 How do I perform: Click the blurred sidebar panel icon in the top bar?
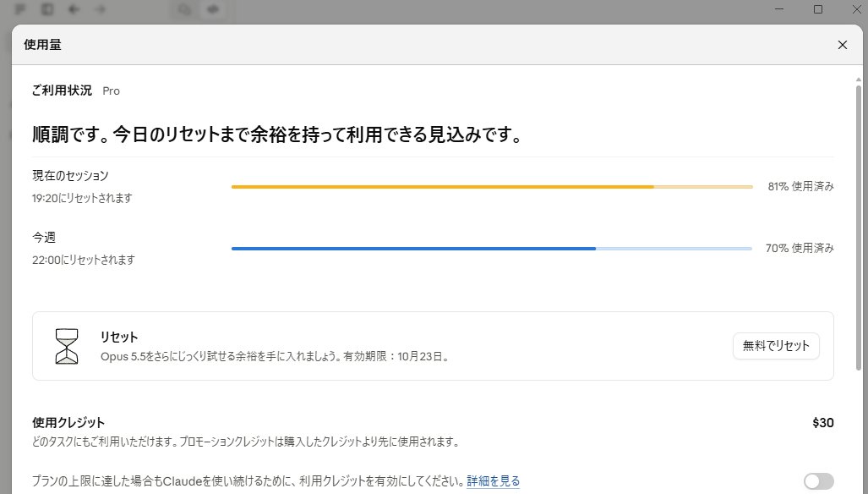click(x=47, y=9)
